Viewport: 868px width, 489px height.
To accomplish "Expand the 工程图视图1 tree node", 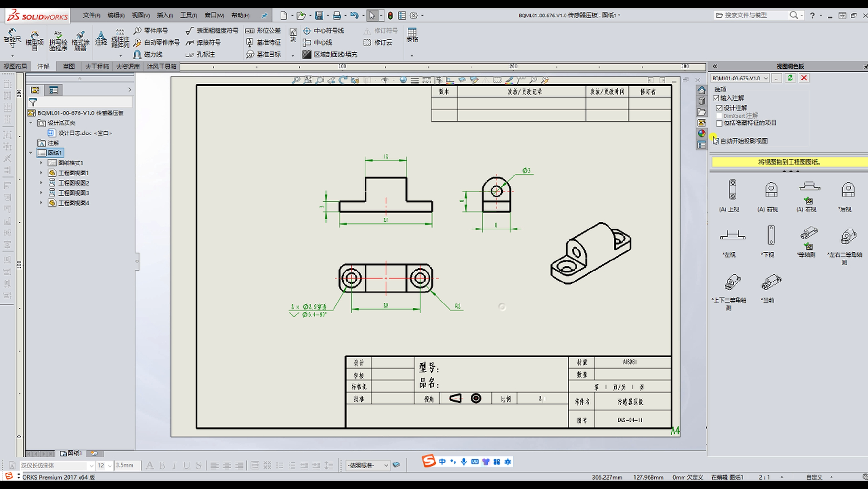I will (41, 173).
